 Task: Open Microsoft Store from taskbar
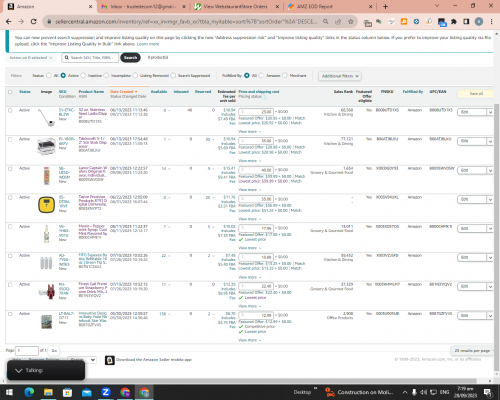[x=67, y=392]
